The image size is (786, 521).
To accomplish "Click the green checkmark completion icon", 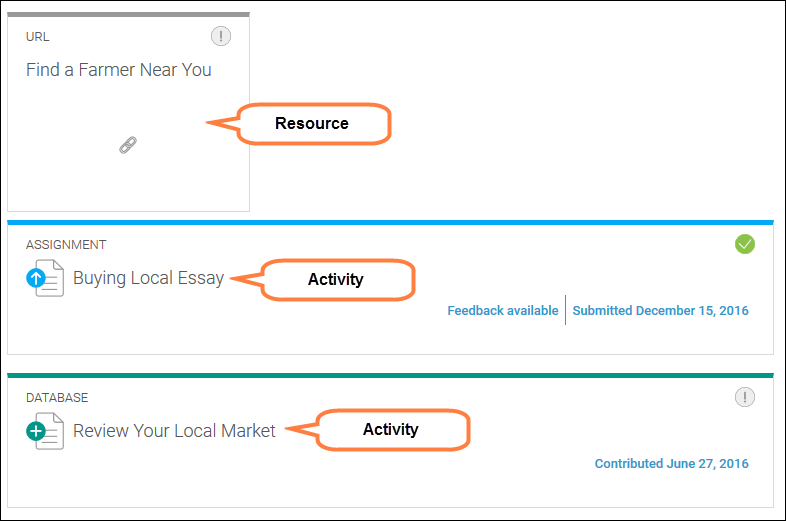I will pyautogui.click(x=744, y=244).
